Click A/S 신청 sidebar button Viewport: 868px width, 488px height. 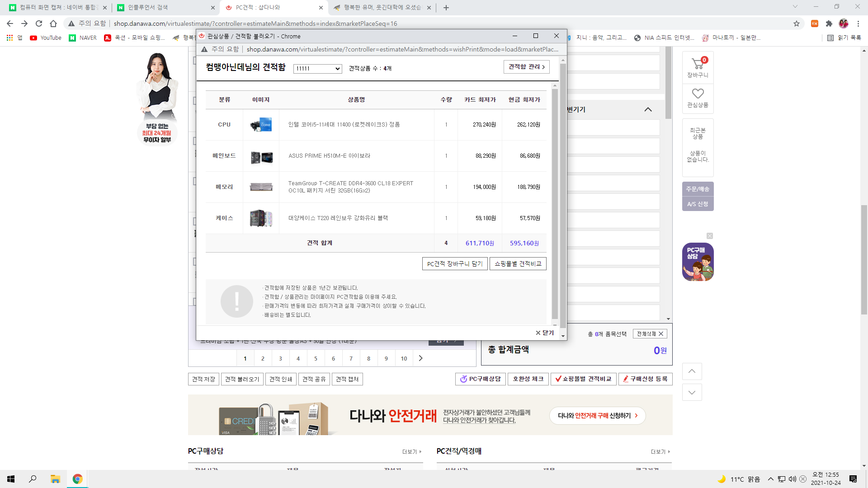point(698,204)
